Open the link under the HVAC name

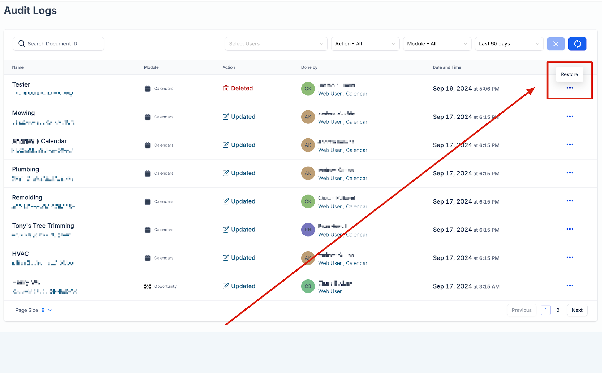(43, 263)
